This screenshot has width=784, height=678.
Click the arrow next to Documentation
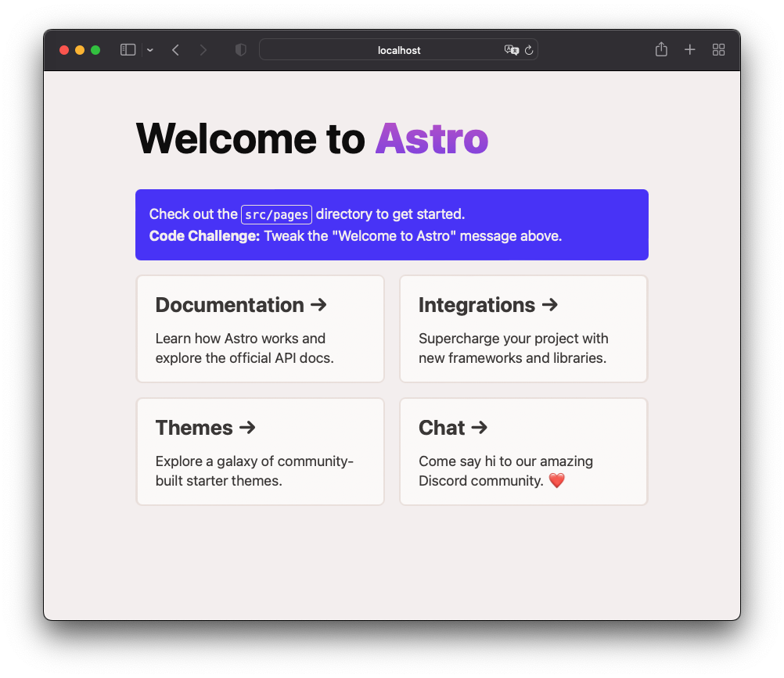318,304
